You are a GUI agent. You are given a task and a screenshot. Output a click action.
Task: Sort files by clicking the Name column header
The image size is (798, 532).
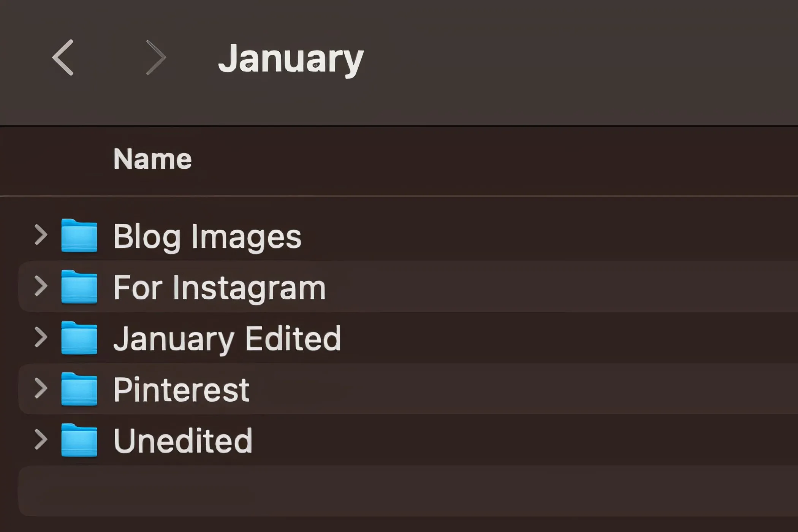[x=153, y=158]
